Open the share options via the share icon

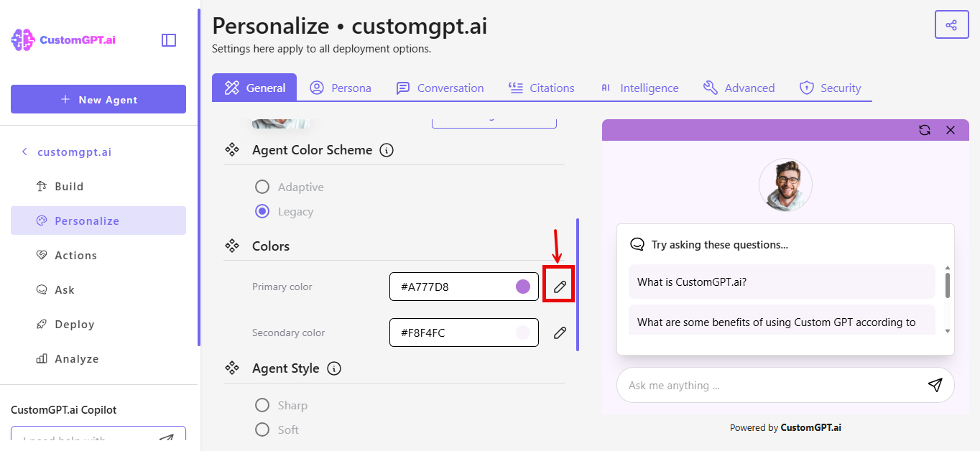(x=951, y=24)
